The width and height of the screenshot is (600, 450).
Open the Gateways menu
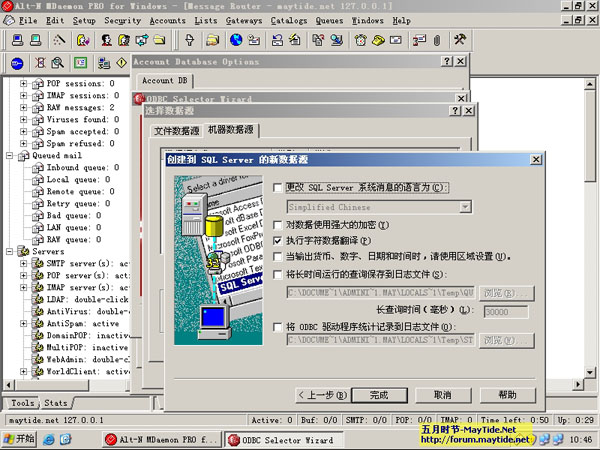[243, 20]
